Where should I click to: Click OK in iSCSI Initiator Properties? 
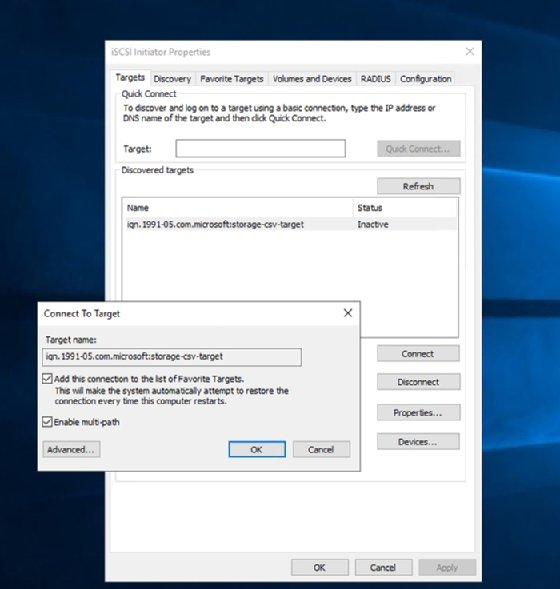pos(320,567)
